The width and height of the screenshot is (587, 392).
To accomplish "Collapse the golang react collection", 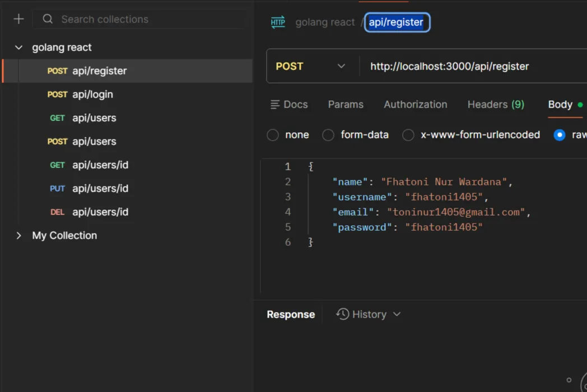I will pyautogui.click(x=18, y=48).
